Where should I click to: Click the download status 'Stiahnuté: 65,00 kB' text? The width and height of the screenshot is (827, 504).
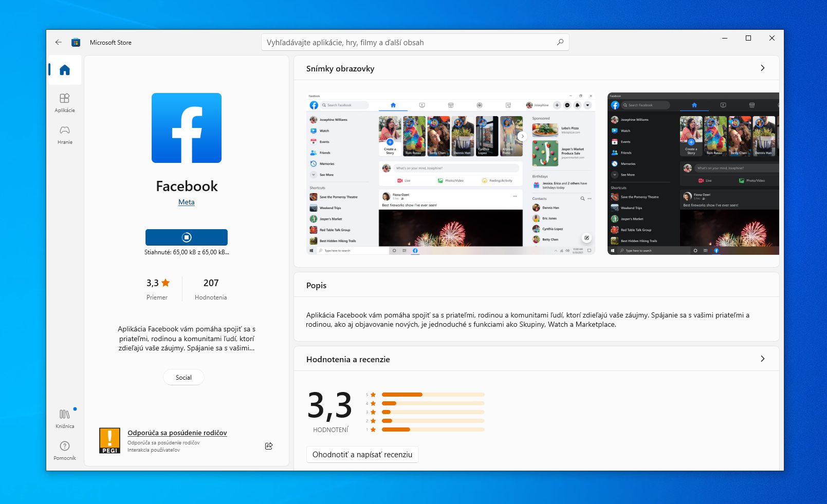tap(187, 252)
